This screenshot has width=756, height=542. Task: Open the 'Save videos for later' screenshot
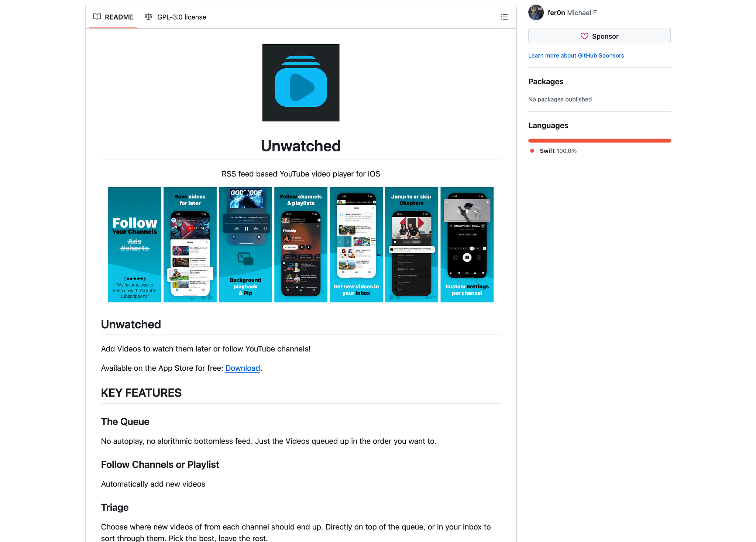(x=190, y=245)
